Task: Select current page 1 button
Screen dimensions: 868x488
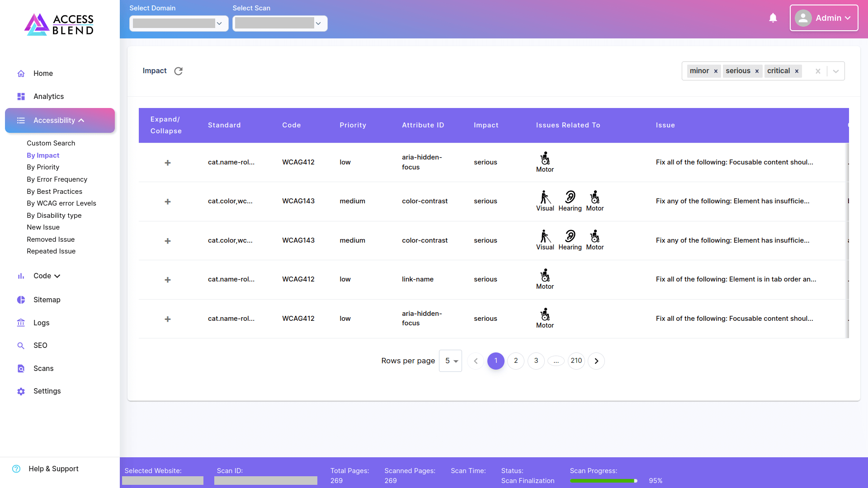Action: point(496,361)
